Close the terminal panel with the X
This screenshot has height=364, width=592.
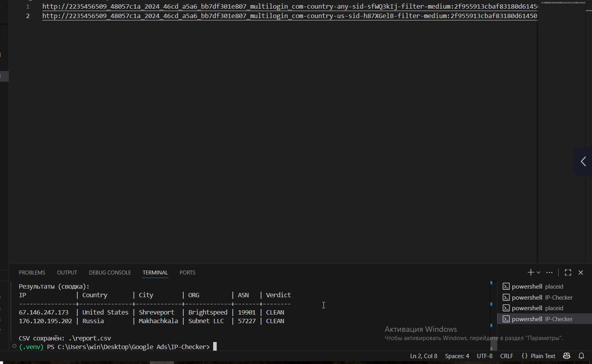581,273
